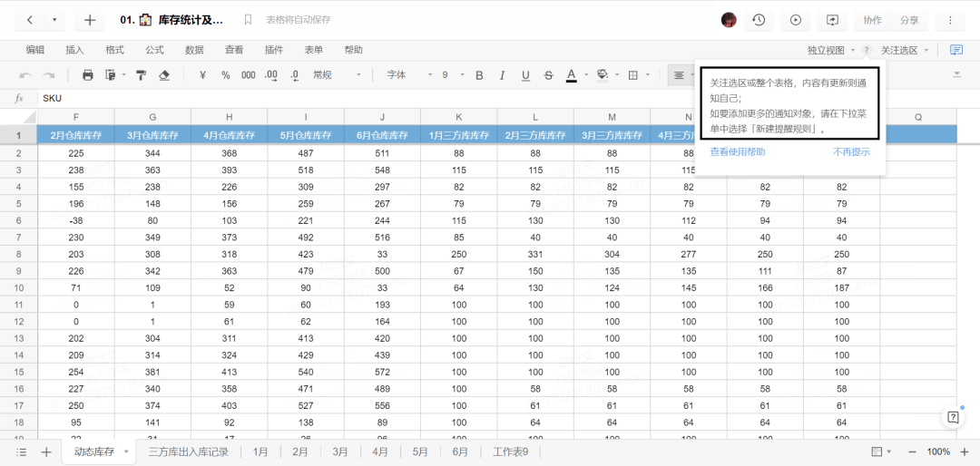Click the comments panel icon
The height and width of the screenshot is (466, 980).
[955, 50]
